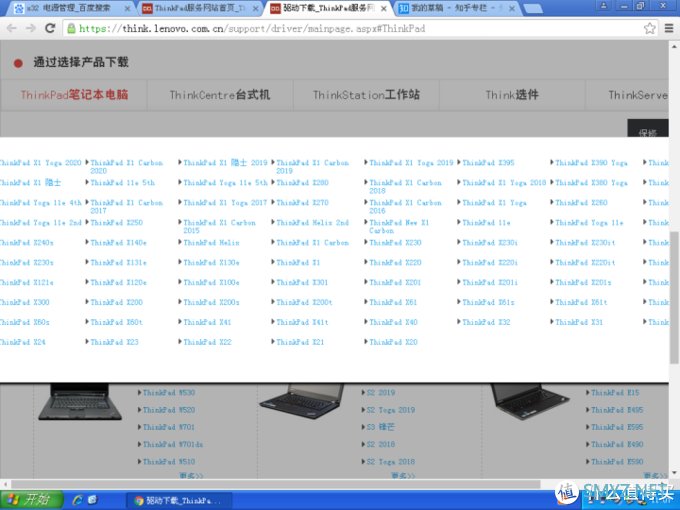Viewport: 680px width, 510px height.
Task: Click the ThinkPad X131e link
Action: [x=118, y=262]
